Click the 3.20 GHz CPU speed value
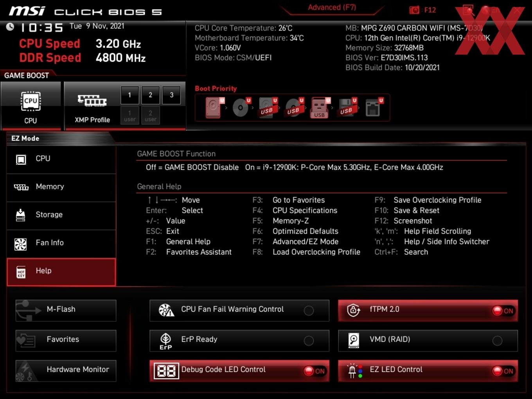The width and height of the screenshot is (532, 399). coord(118,44)
